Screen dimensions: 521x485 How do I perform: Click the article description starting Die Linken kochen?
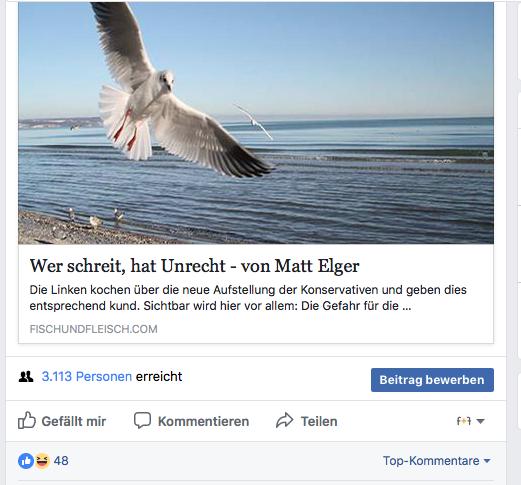(x=248, y=298)
